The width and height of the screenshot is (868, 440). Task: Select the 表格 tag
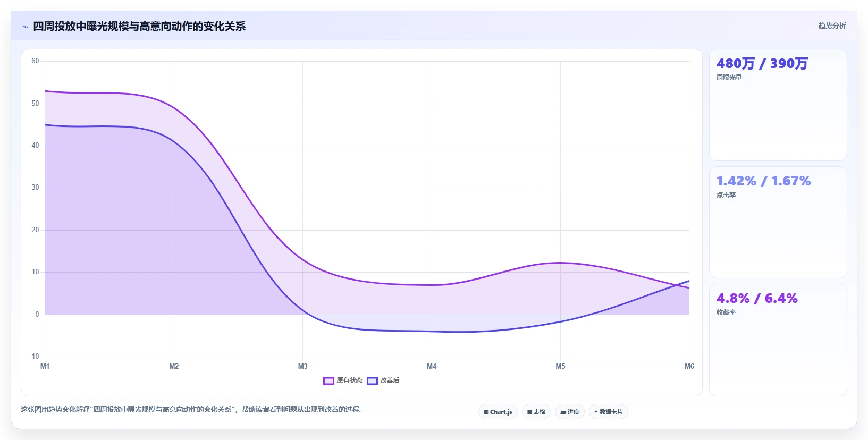pos(536,412)
